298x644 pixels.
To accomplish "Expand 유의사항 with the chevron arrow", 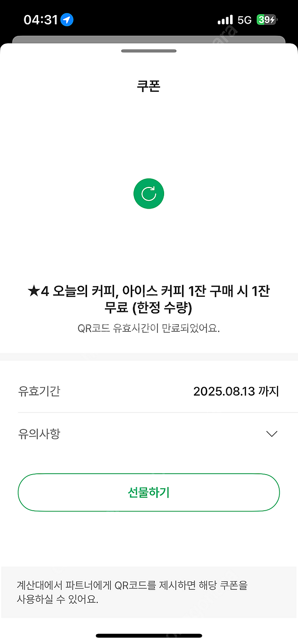I will tap(271, 434).
